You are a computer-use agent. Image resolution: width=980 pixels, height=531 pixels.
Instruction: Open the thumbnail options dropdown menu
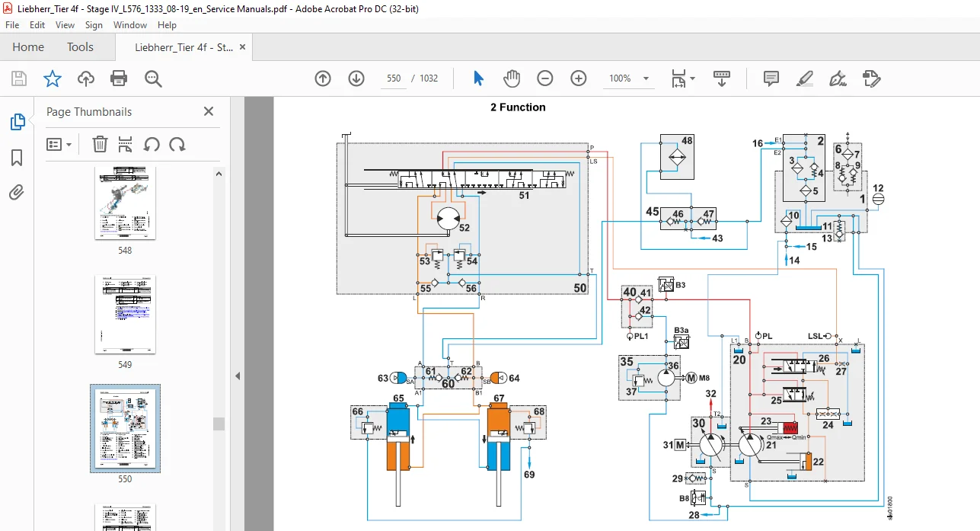(x=59, y=144)
